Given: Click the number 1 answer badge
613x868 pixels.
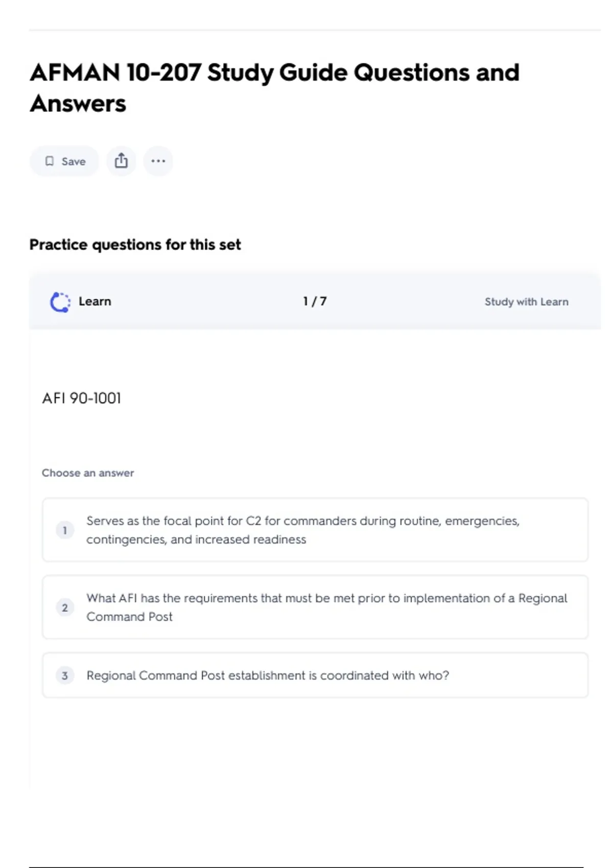Looking at the screenshot, I should tap(65, 530).
